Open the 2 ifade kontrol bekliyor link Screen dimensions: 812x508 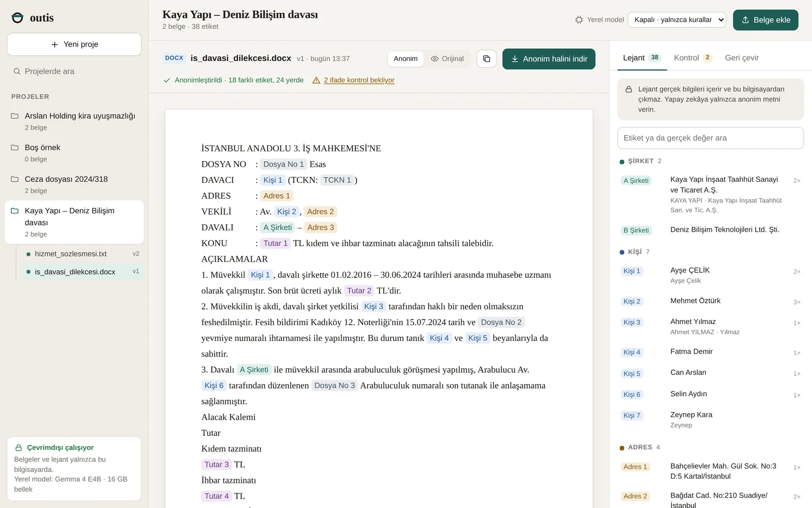[x=359, y=80]
